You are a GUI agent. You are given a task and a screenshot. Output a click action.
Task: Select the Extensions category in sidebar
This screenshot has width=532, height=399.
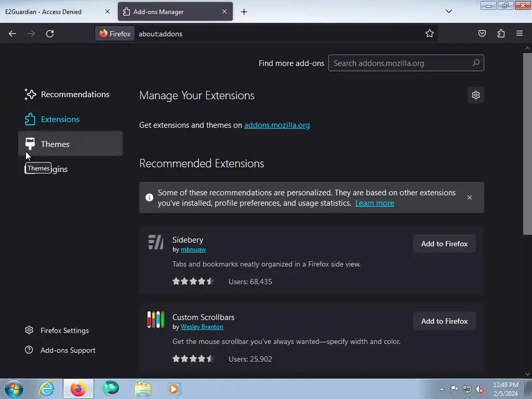[x=70, y=119]
